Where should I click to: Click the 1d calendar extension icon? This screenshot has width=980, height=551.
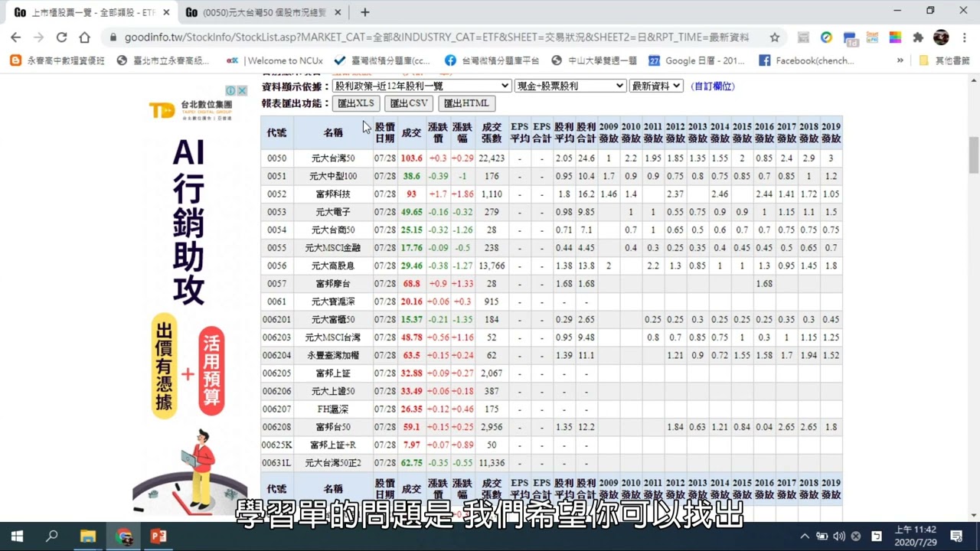[850, 37]
